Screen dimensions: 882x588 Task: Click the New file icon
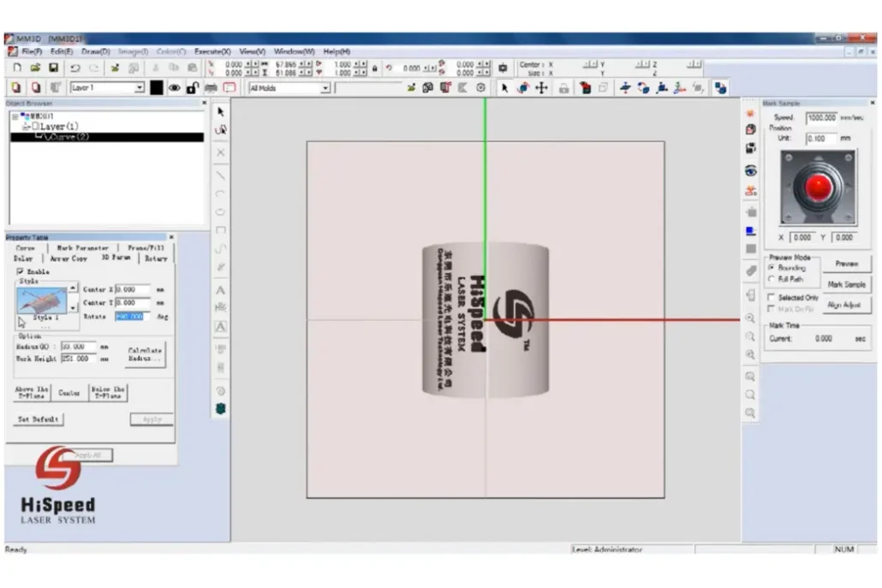[17, 68]
